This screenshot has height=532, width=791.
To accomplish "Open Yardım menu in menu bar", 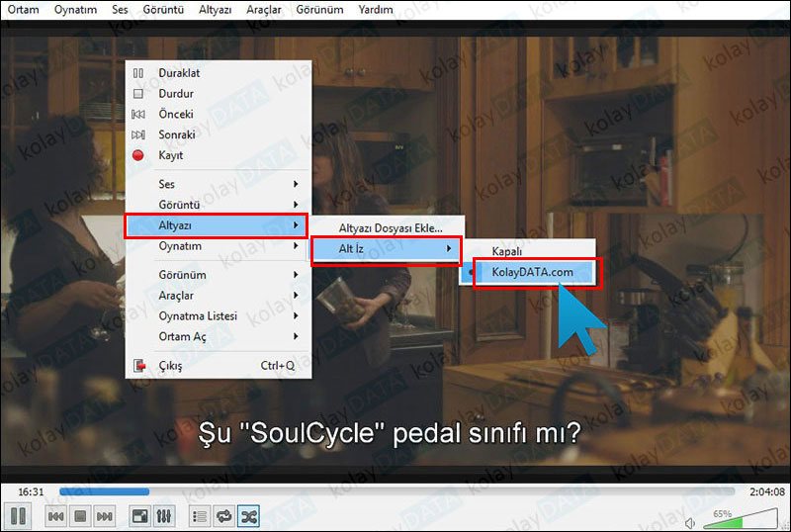I will [376, 9].
